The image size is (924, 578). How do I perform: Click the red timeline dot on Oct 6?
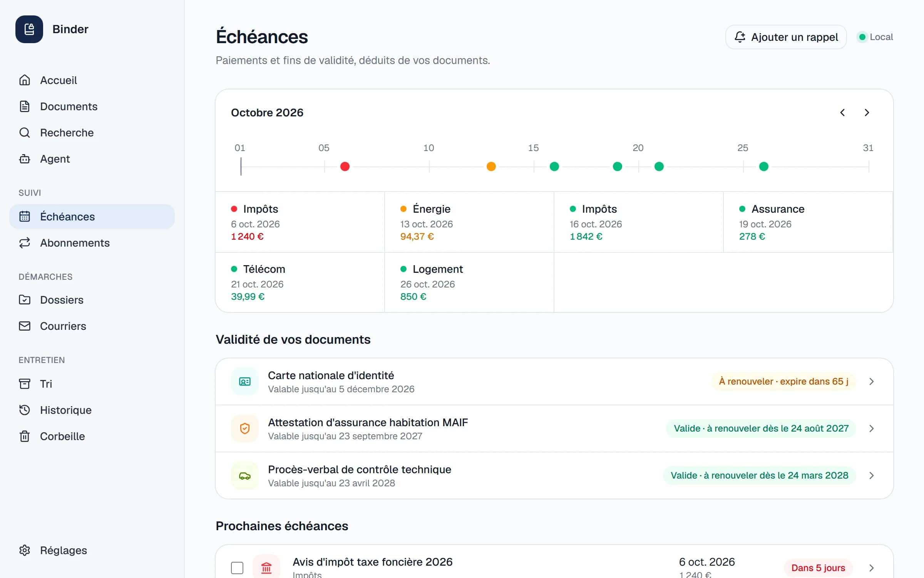[345, 166]
